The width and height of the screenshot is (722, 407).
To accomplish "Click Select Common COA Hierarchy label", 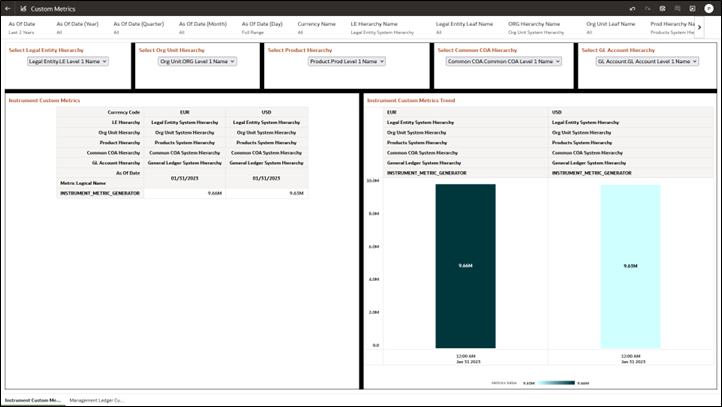I will click(477, 50).
